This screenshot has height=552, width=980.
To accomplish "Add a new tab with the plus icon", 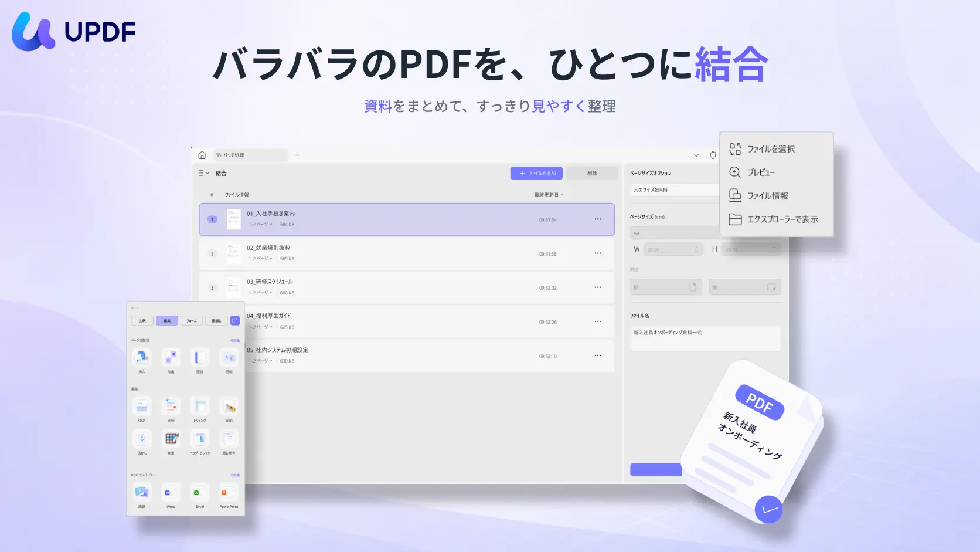I will 297,155.
